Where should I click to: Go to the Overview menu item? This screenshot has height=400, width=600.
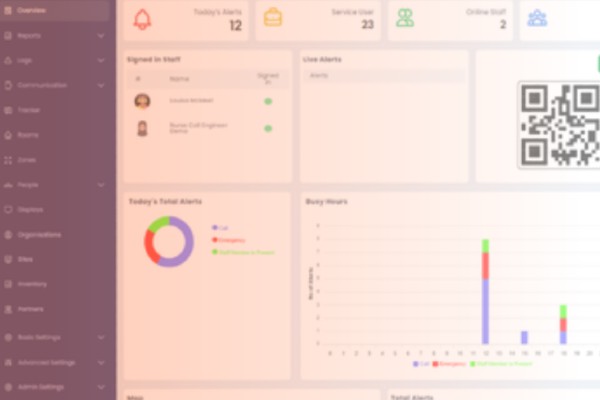tap(55, 10)
